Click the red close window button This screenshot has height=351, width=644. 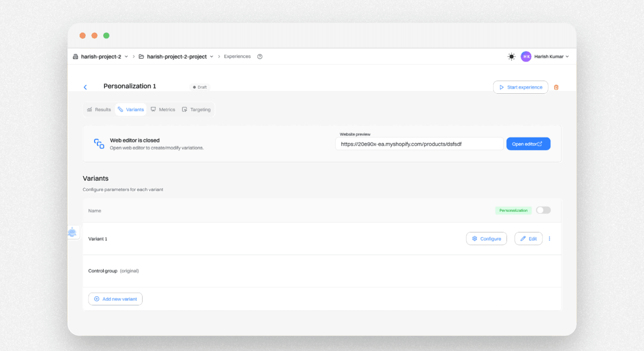pyautogui.click(x=83, y=36)
